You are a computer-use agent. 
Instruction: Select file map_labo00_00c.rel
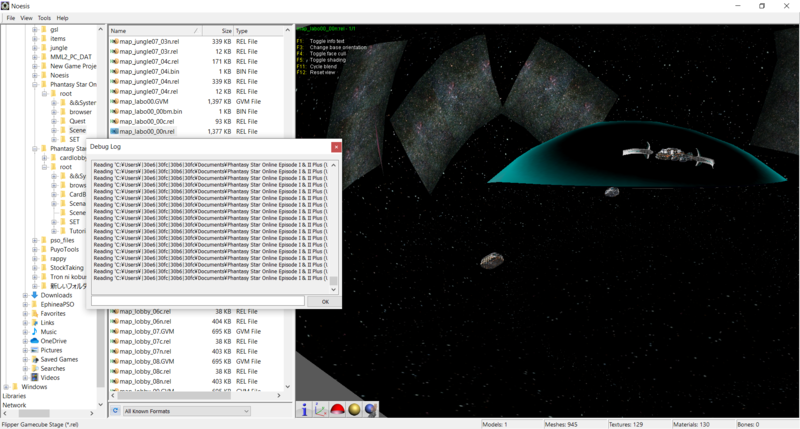click(x=146, y=121)
